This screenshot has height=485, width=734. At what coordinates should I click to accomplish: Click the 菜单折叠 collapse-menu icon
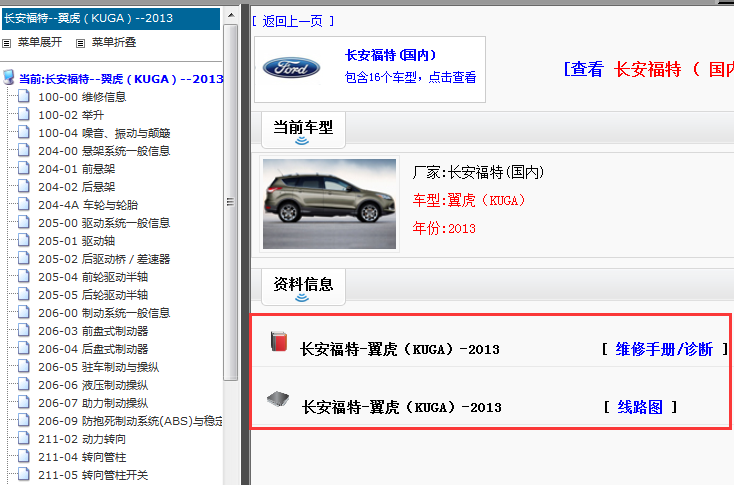(x=81, y=43)
